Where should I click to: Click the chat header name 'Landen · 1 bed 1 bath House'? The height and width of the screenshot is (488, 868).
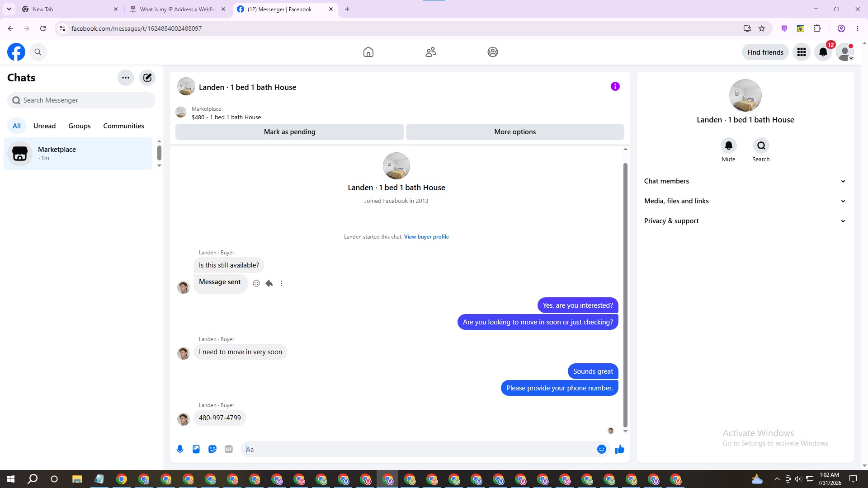247,87
